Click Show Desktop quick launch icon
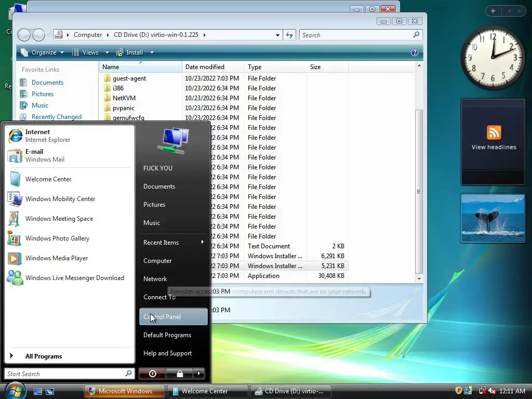Image resolution: width=532 pixels, height=399 pixels. coord(37,391)
